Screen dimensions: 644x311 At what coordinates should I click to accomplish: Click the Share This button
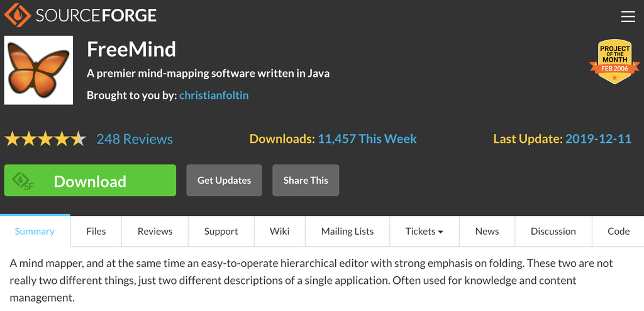(306, 181)
